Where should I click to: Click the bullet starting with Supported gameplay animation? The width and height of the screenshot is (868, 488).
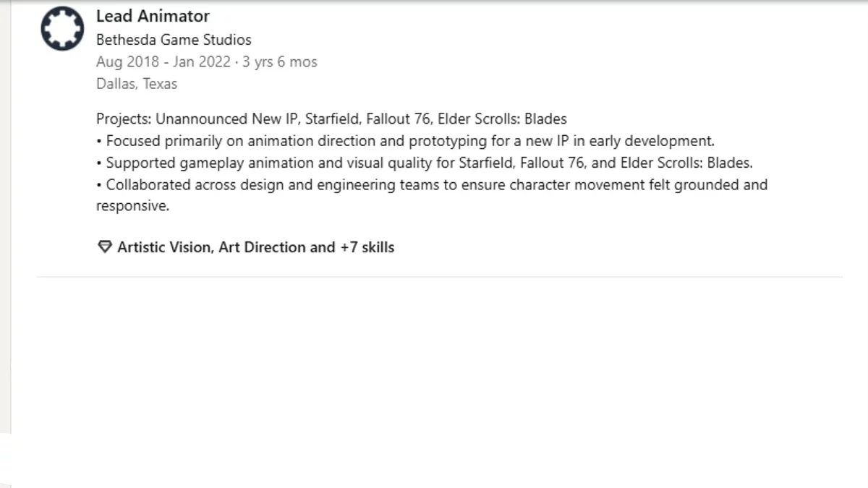click(x=428, y=163)
